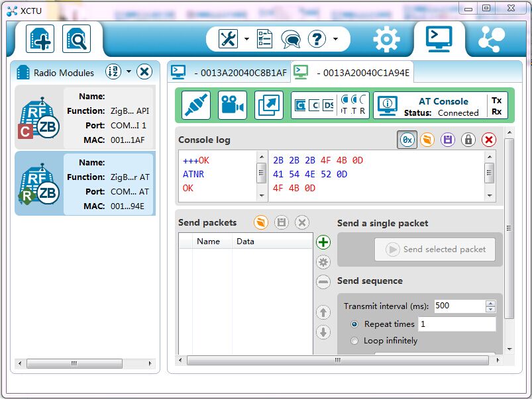Switch to Network working mode
This screenshot has height=399, width=532.
point(492,39)
